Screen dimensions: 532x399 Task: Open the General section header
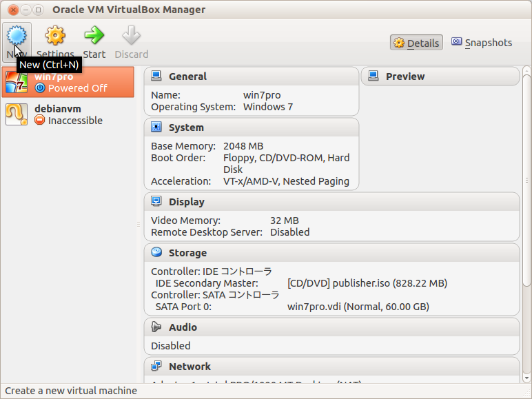252,76
